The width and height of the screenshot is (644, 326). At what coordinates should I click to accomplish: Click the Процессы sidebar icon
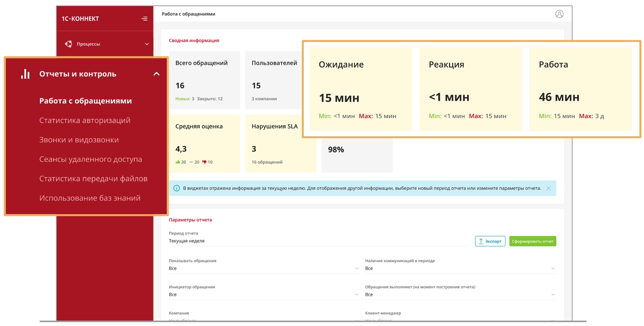pyautogui.click(x=68, y=44)
